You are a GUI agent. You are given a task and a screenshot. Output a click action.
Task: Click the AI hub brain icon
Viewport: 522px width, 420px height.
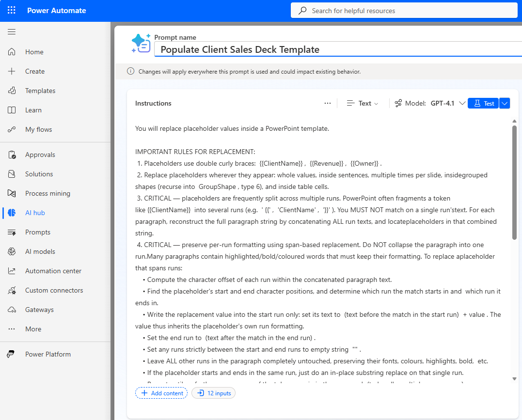[x=12, y=213]
